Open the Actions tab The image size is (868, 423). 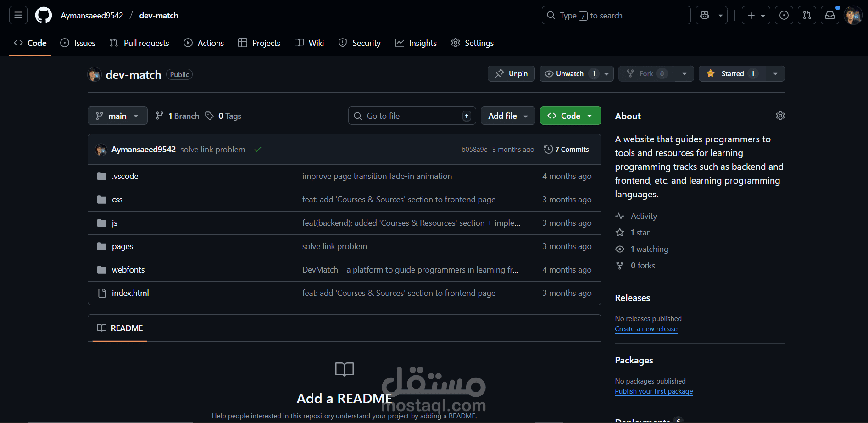204,43
